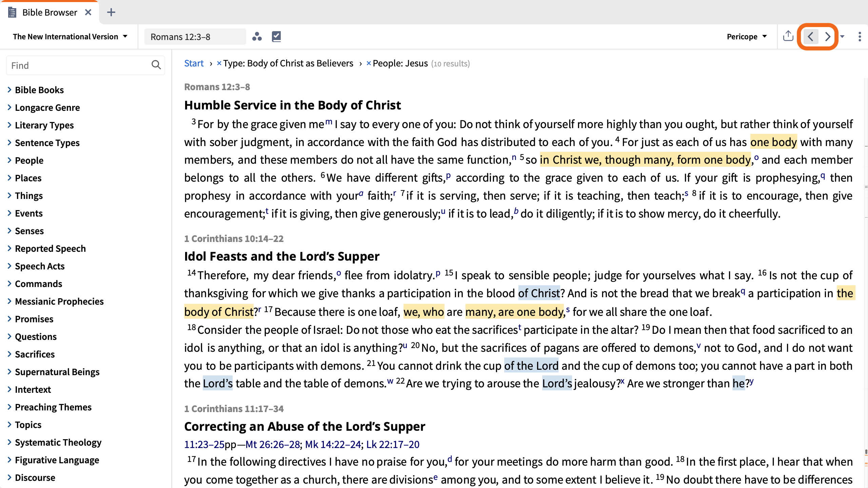This screenshot has height=488, width=868.
Task: Click the Bible Browser document tab icon
Action: pos(12,13)
